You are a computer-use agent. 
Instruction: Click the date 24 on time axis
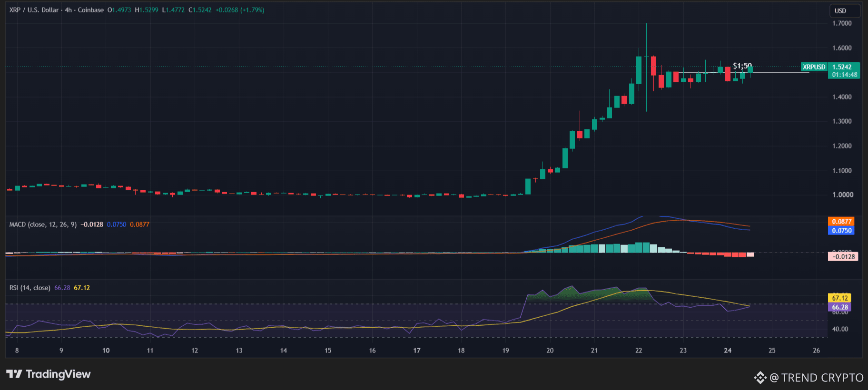pyautogui.click(x=728, y=351)
